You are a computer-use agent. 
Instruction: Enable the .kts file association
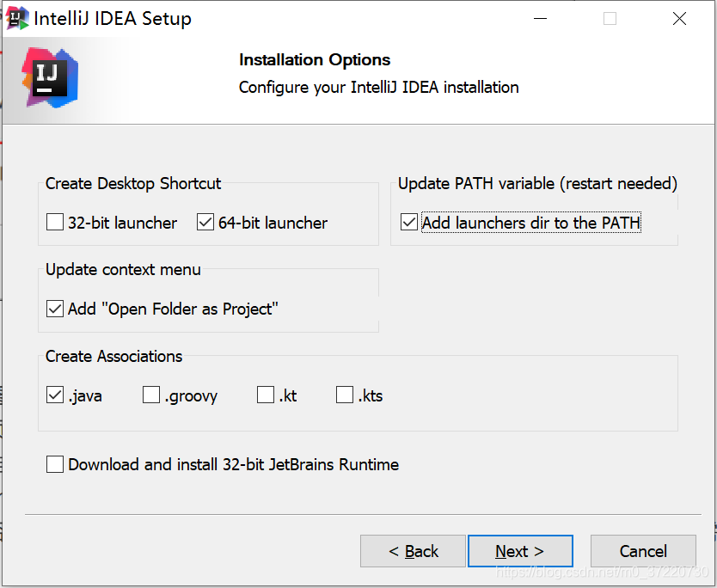tap(344, 395)
